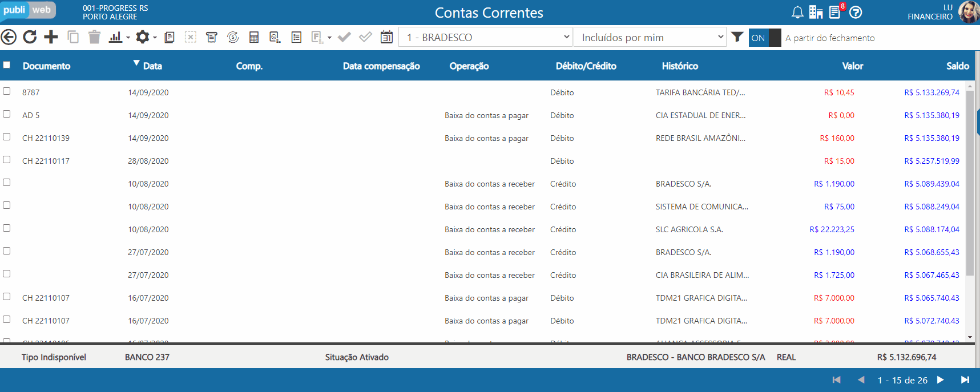This screenshot has width=980, height=392.
Task: Open the bar chart reports icon
Action: click(116, 37)
